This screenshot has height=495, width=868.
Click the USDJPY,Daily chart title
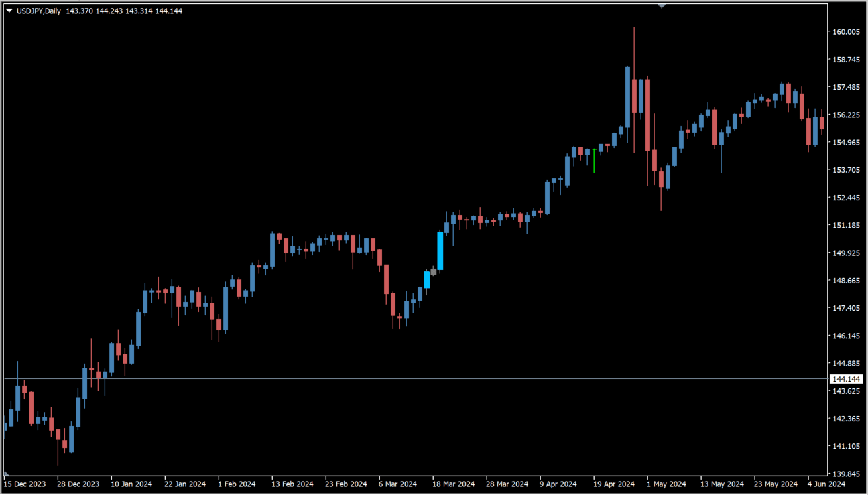[39, 11]
